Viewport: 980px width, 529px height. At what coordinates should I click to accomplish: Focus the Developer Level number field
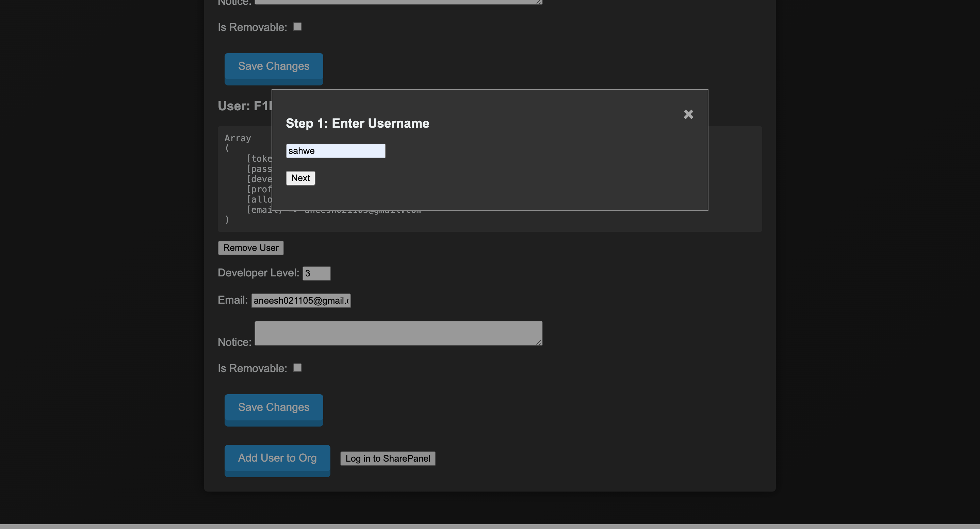click(x=316, y=273)
